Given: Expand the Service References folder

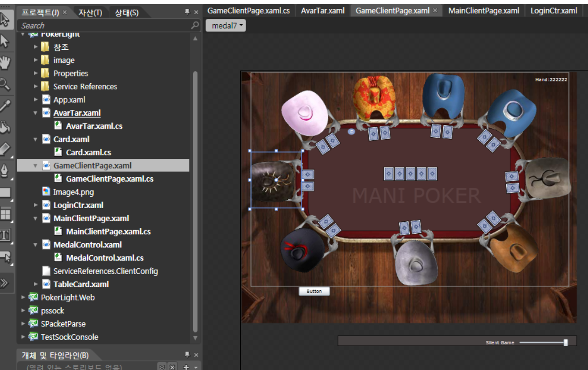Looking at the screenshot, I should point(36,87).
